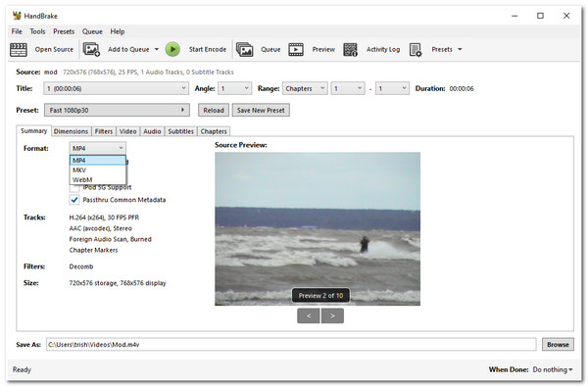Open the Angle dropdown
588x387 pixels.
pos(235,88)
